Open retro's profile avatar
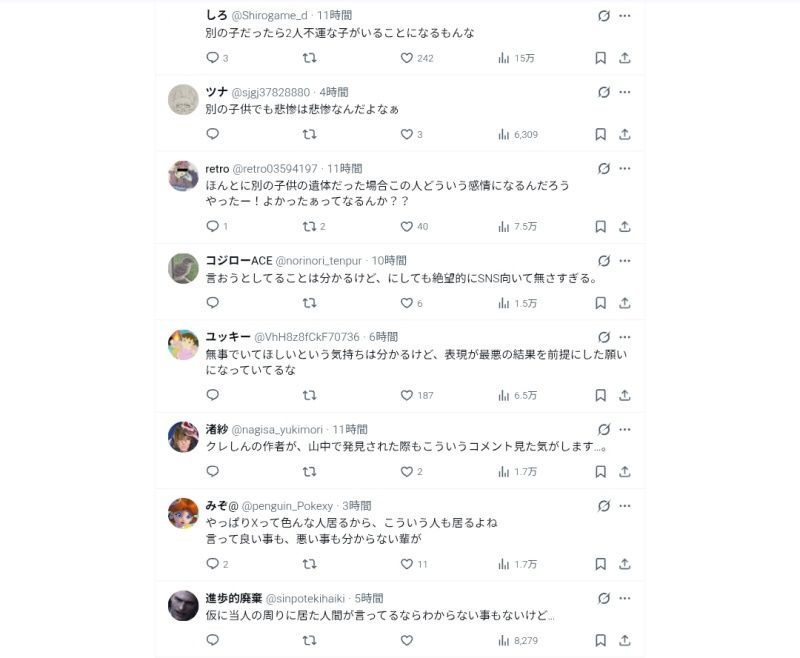Image resolution: width=800 pixels, height=658 pixels. 182,176
